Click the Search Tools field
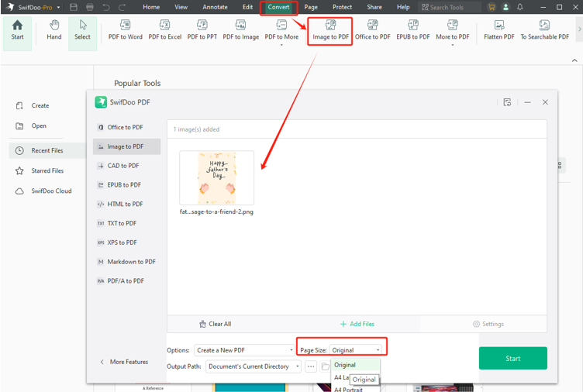Screen dimensions: 583x392 coord(449,7)
